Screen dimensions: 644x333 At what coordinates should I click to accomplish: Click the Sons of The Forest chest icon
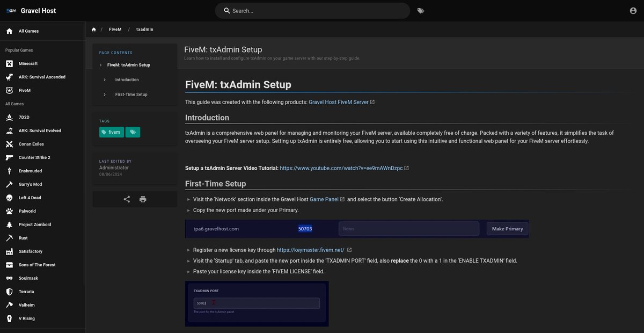9,265
